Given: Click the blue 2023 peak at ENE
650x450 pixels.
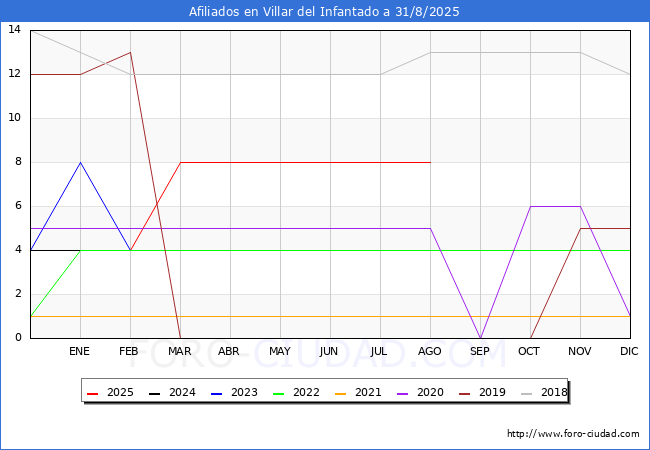Looking at the screenshot, I should click(80, 162).
